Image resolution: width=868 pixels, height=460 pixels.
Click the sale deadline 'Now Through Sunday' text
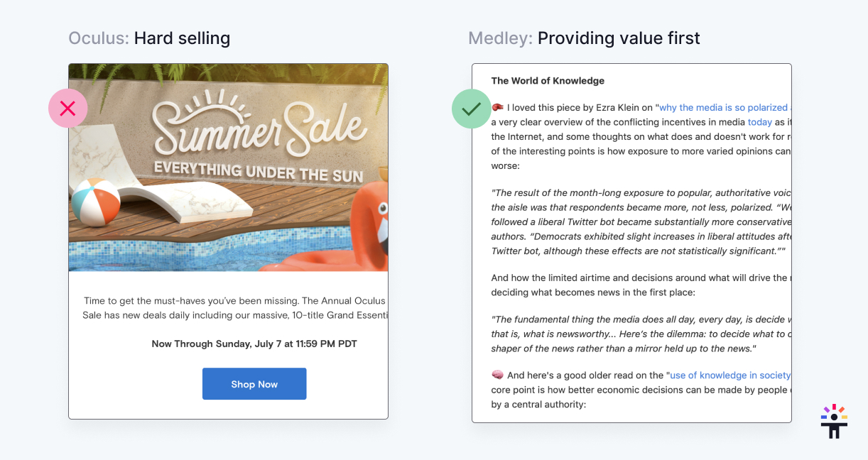click(254, 344)
